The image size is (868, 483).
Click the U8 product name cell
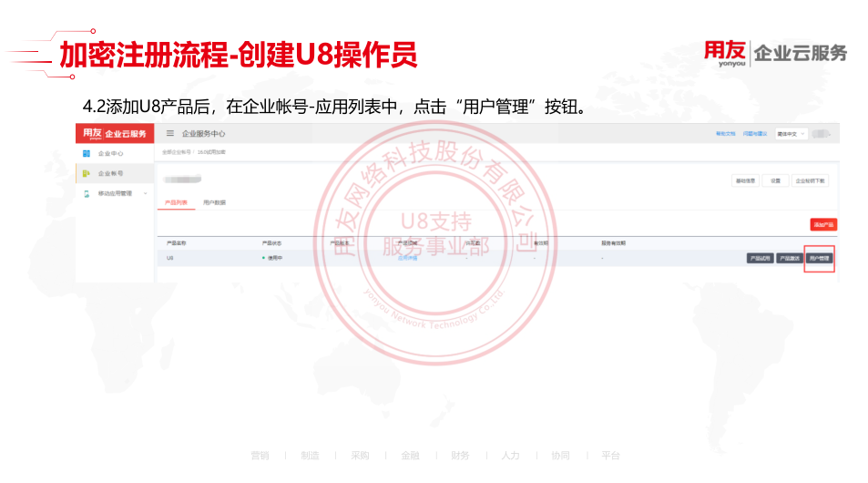click(x=170, y=258)
